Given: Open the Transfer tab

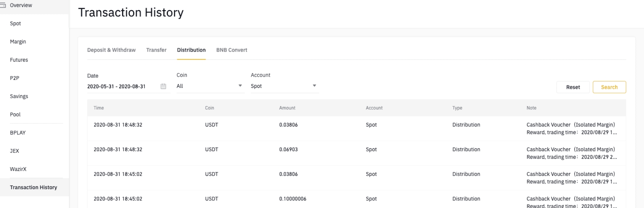Looking at the screenshot, I should click(x=156, y=50).
